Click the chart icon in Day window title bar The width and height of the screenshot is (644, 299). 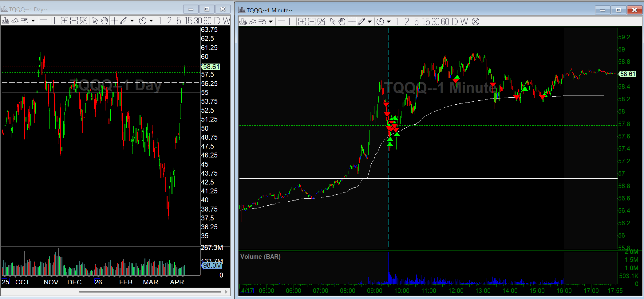pyautogui.click(x=4, y=9)
